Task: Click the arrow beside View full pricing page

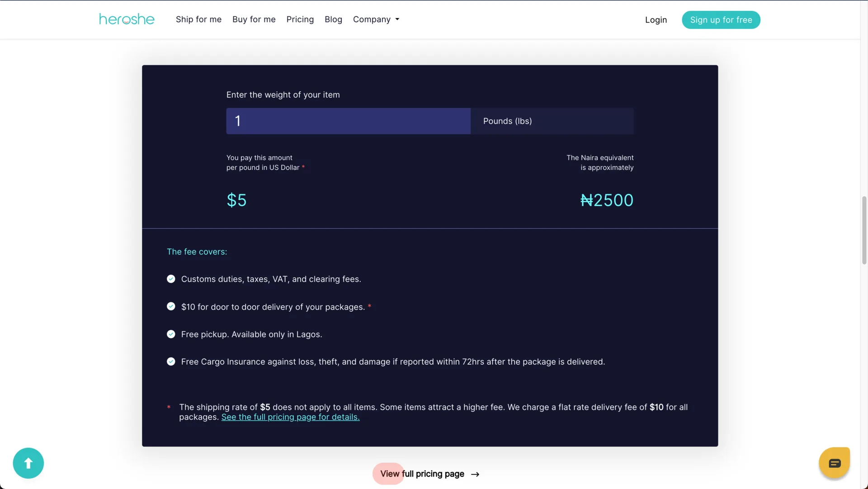Action: coord(475,474)
